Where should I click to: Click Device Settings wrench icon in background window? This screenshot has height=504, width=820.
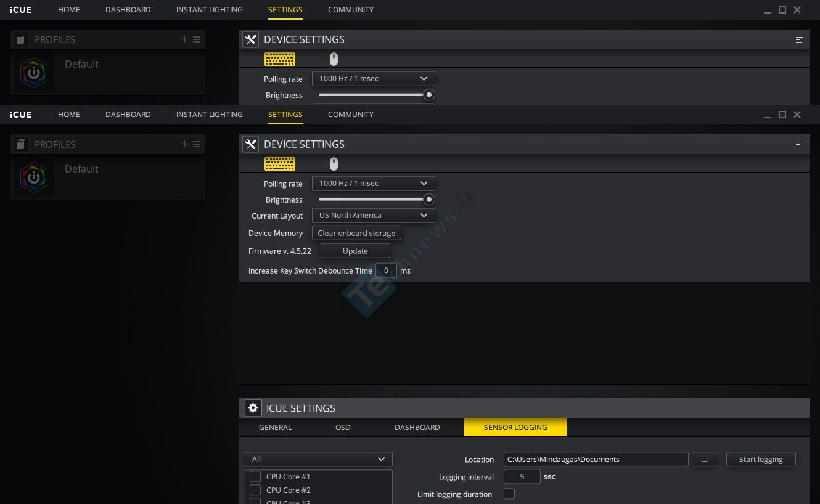pos(250,39)
